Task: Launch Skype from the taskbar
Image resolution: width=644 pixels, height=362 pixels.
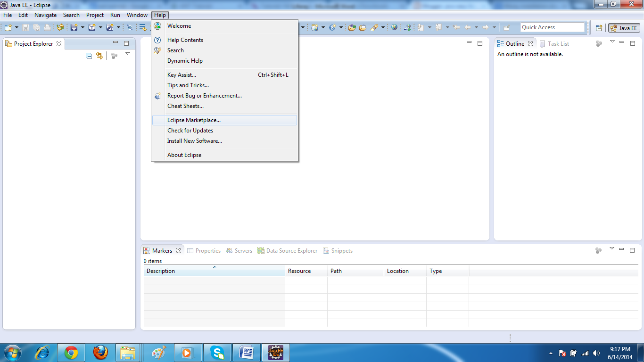Action: [217, 352]
